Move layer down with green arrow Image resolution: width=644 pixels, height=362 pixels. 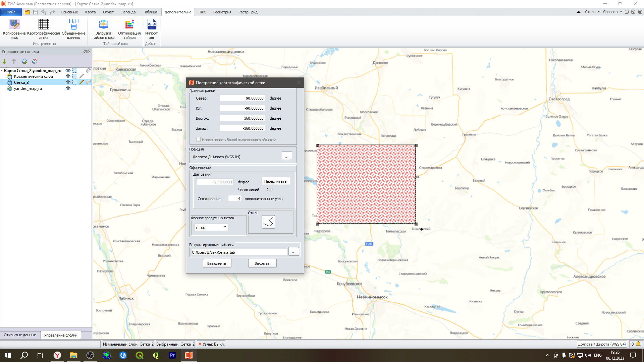[x=4, y=61]
